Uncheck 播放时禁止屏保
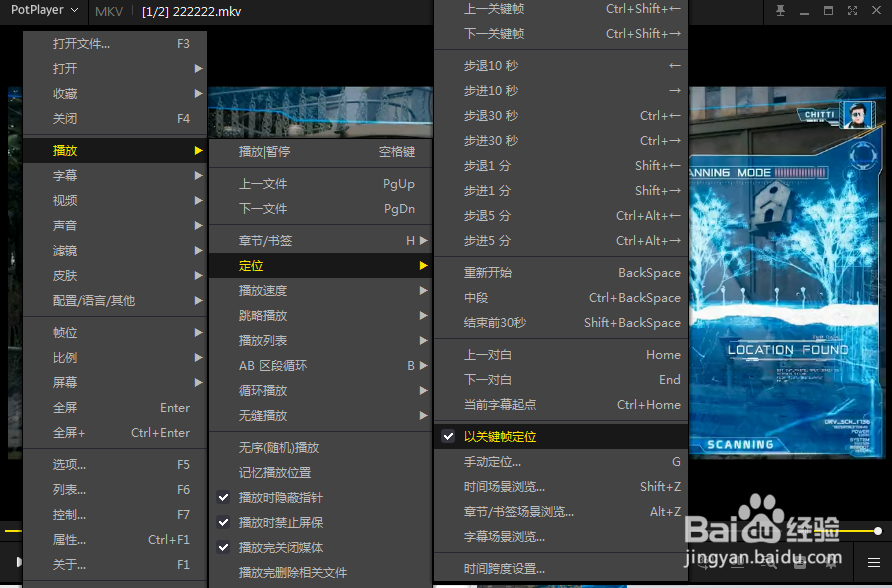Image resolution: width=892 pixels, height=588 pixels. click(x=321, y=523)
